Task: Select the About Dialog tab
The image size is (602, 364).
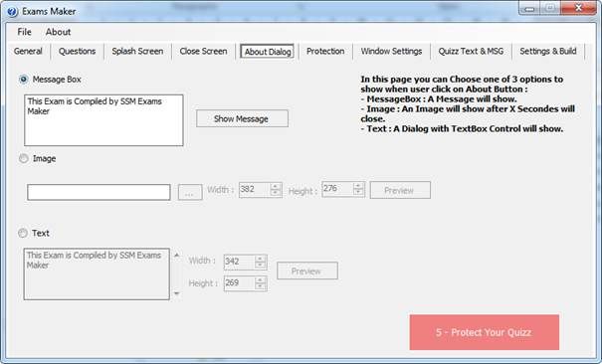Action: 268,52
